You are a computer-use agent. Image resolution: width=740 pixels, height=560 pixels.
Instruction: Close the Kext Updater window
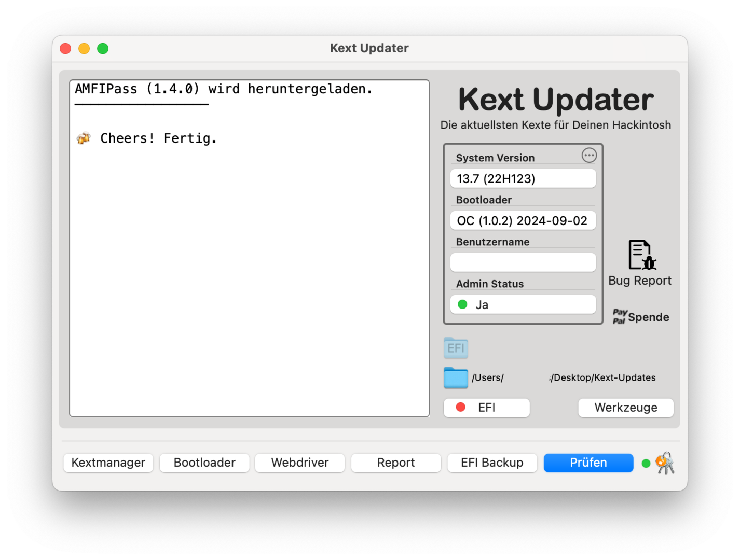[65, 48]
